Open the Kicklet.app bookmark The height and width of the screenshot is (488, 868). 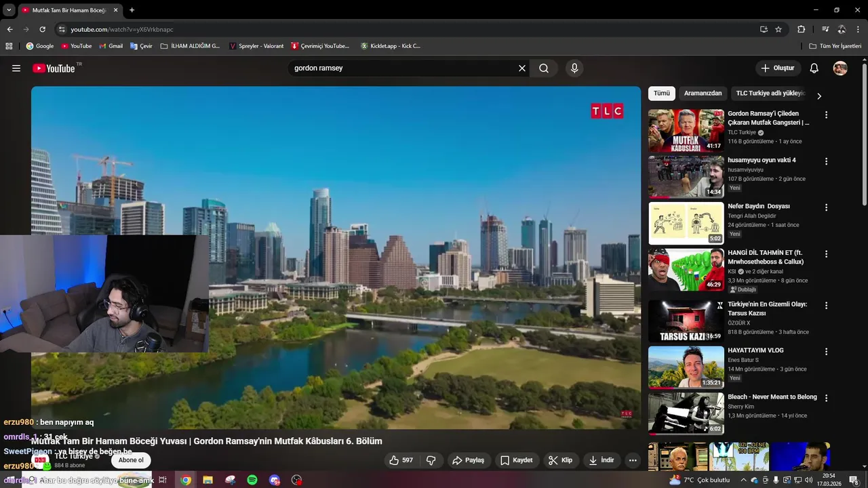(x=391, y=46)
